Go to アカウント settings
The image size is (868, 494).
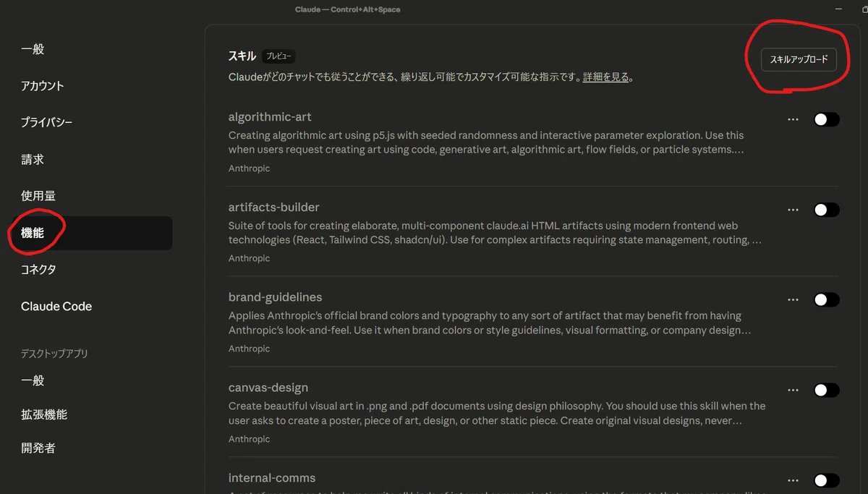(x=43, y=86)
